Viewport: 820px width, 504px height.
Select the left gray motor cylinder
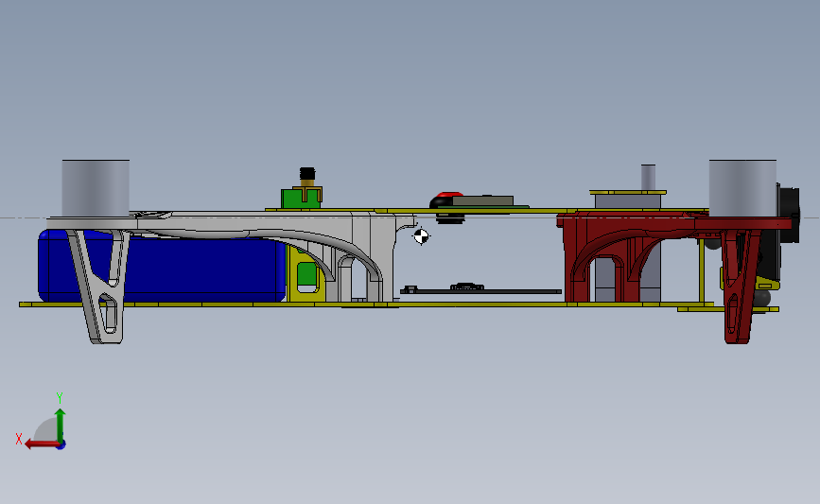coord(96,187)
